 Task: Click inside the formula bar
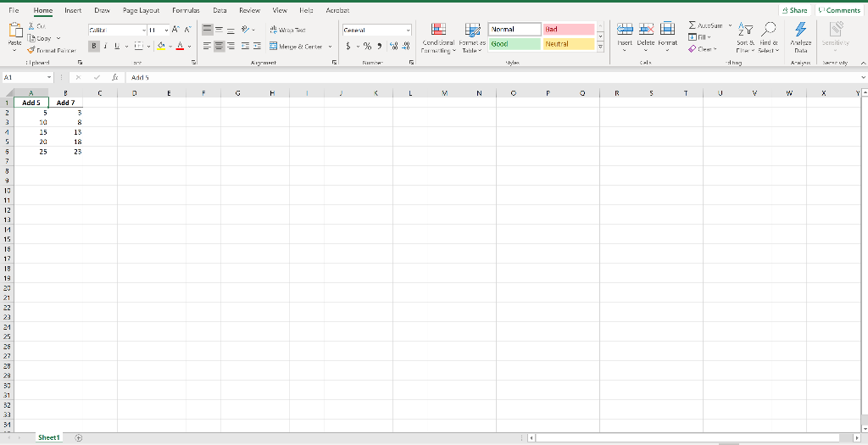[x=492, y=77]
